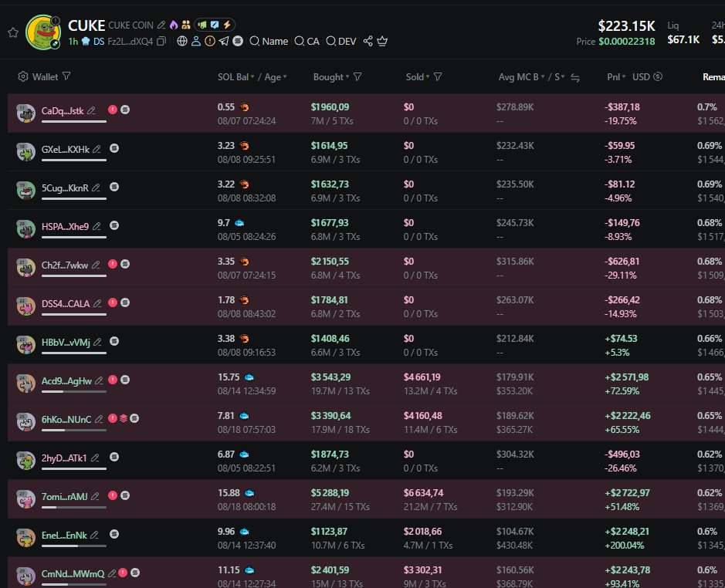Sort by Bought column

click(x=331, y=76)
